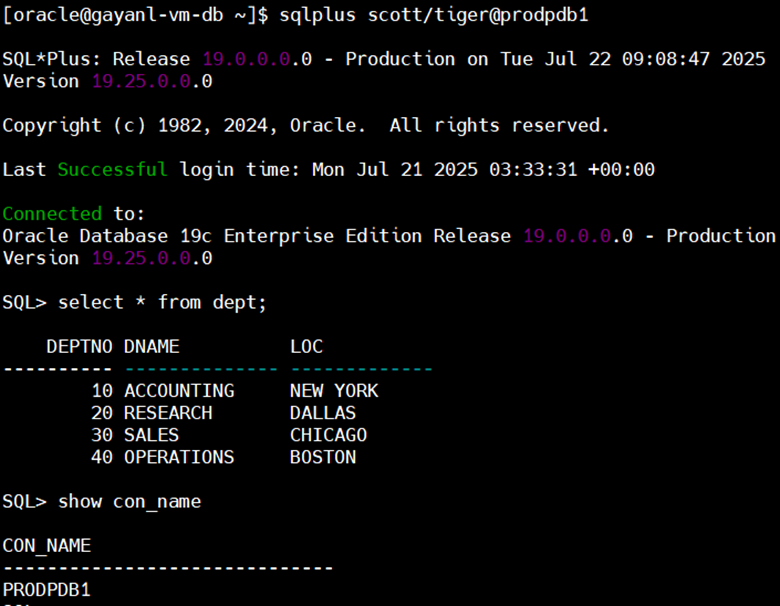Image resolution: width=780 pixels, height=606 pixels.
Task: Click 'Copyright (c) 1982, 2024, Oracle.' text
Action: click(184, 126)
